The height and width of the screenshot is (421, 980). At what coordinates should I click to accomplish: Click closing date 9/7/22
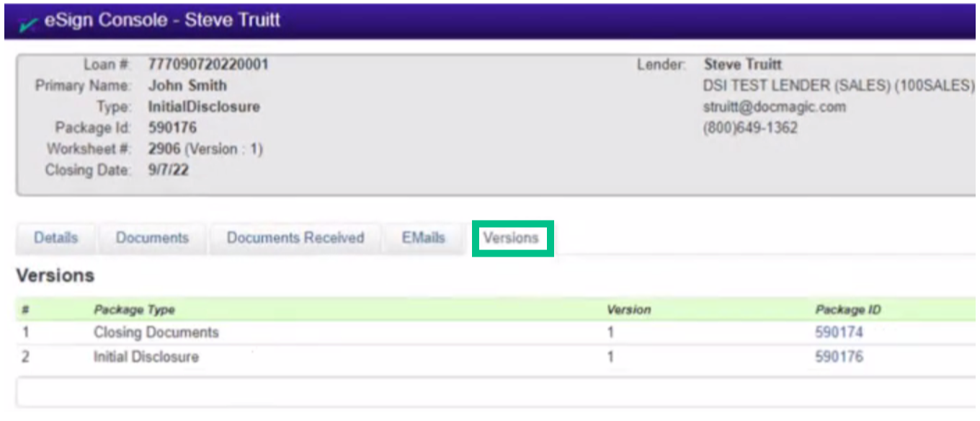pos(169,170)
